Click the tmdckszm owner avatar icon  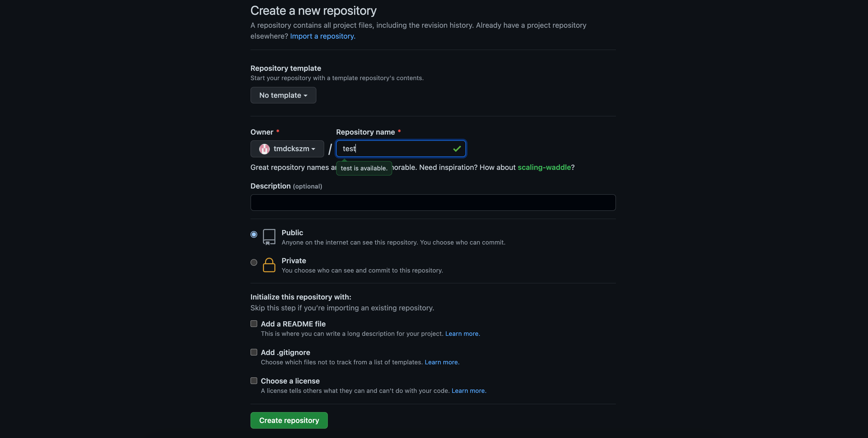click(x=265, y=149)
